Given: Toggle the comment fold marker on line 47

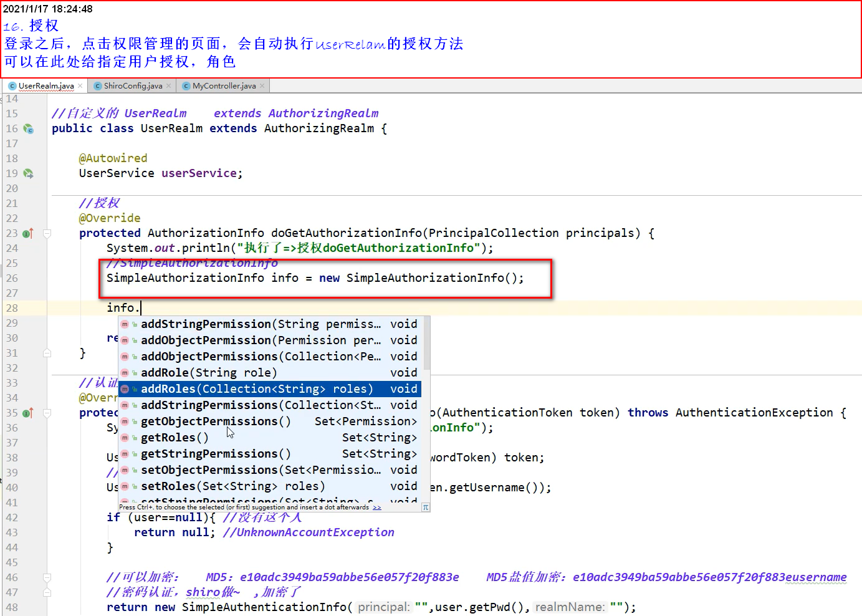Looking at the screenshot, I should click(x=47, y=592).
